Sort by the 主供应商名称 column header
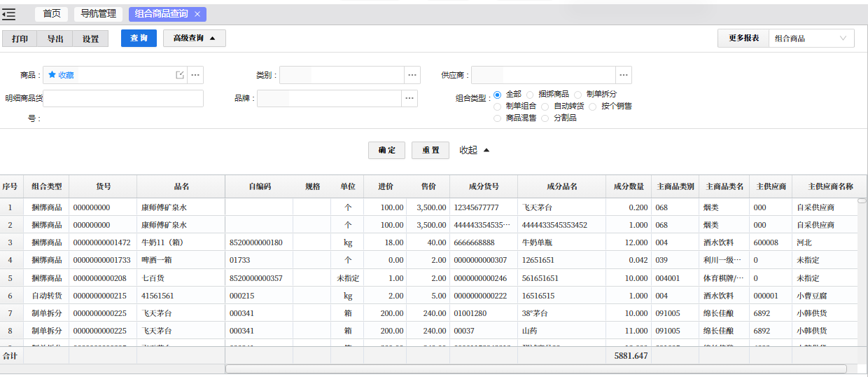The image size is (868, 377). [830, 186]
